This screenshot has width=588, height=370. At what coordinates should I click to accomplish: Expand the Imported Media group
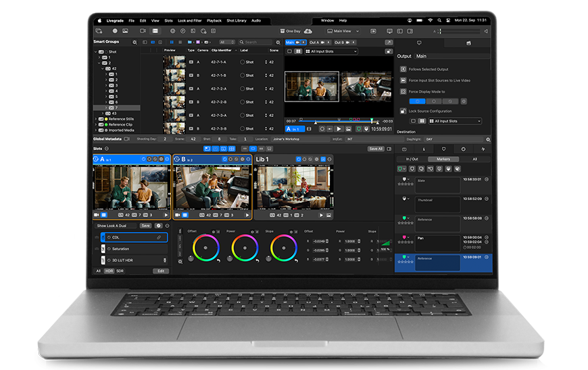click(x=95, y=131)
